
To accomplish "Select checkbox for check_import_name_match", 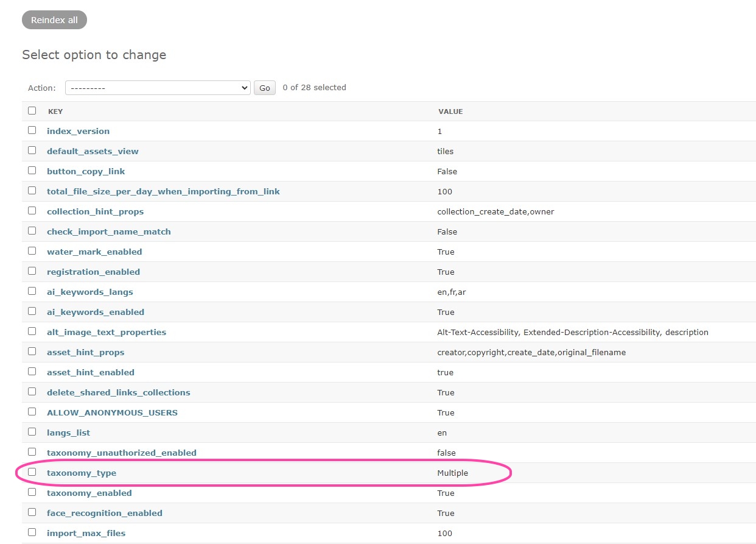I will coord(32,231).
